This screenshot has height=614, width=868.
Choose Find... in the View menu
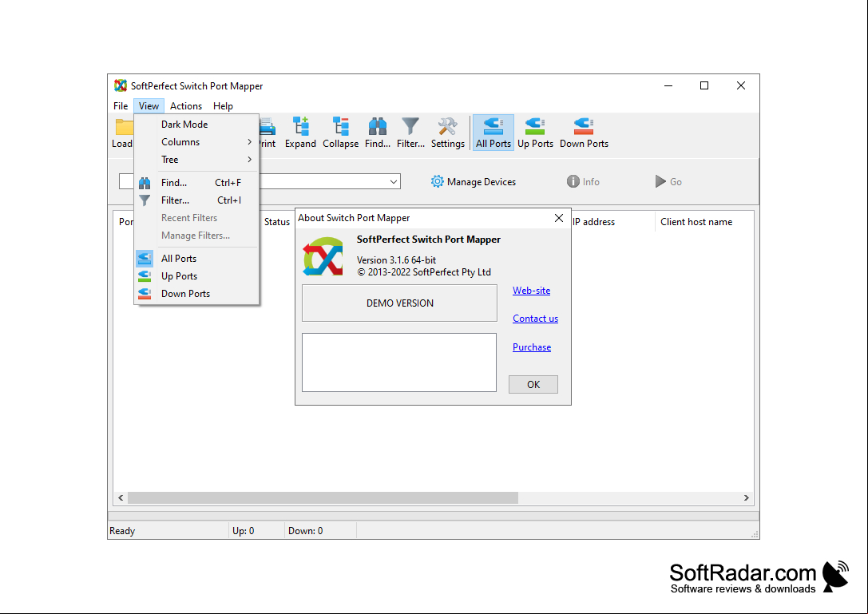[x=196, y=183]
